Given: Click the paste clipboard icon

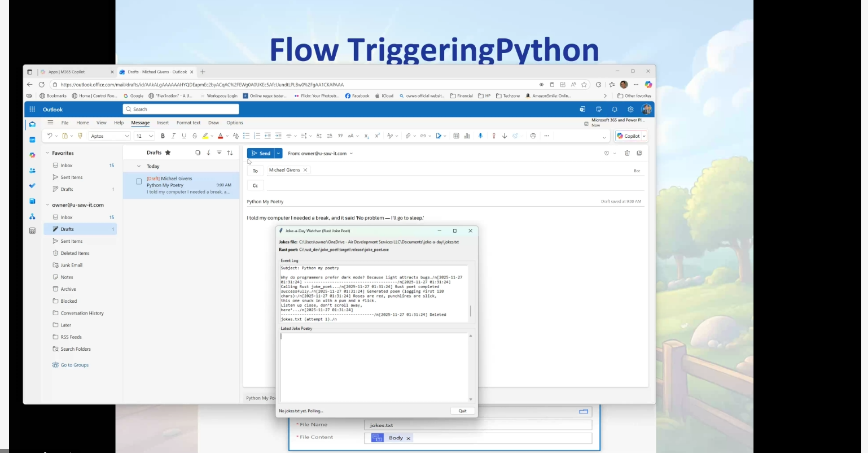Looking at the screenshot, I should click(65, 136).
